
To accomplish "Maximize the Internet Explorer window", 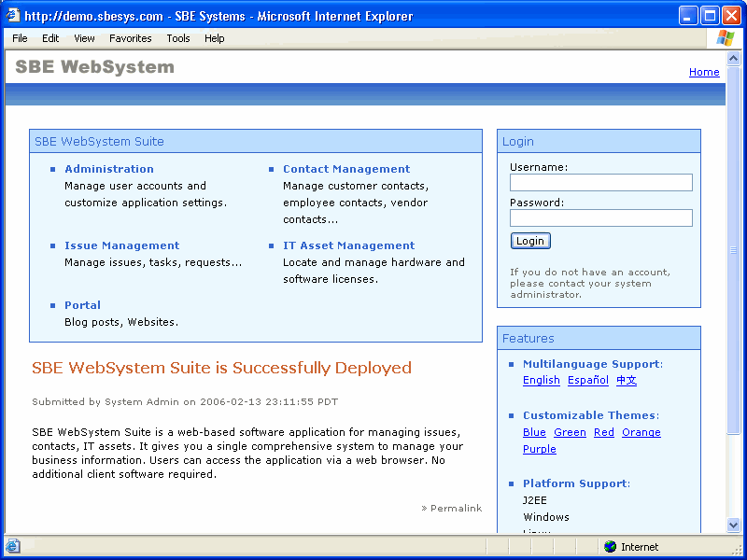I will coord(710,16).
